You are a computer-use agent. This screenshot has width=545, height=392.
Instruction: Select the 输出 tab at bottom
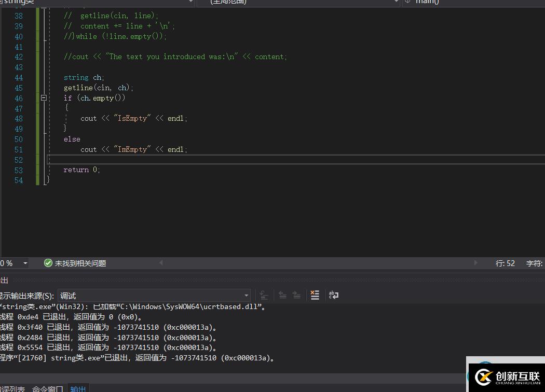[78, 388]
